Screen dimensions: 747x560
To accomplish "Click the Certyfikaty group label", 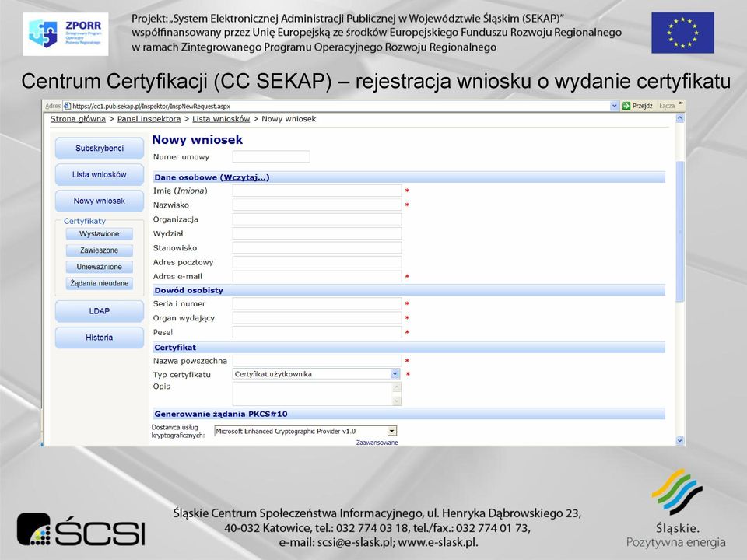I will 85,221.
